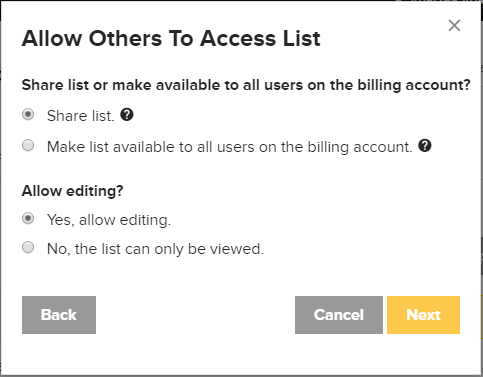Screen dimensions: 483x377
Task: Pick the view-only radio button
Action: pyautogui.click(x=28, y=248)
